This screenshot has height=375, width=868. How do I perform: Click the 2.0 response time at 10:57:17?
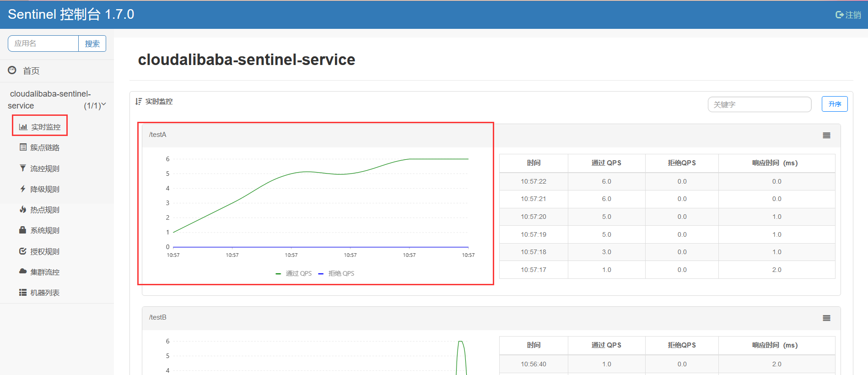tap(776, 270)
